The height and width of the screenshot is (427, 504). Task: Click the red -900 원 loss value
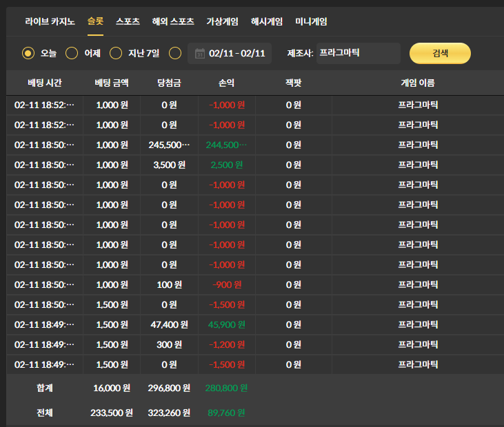point(227,284)
